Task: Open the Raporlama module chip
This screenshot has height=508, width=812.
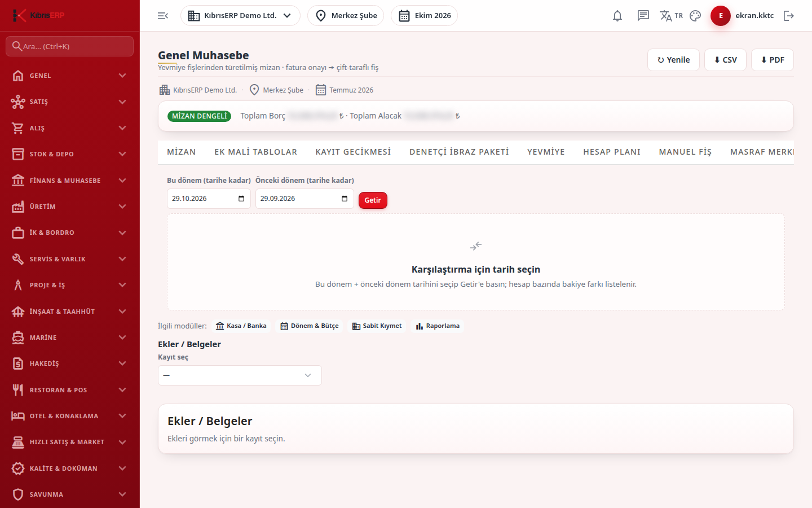Action: click(438, 326)
